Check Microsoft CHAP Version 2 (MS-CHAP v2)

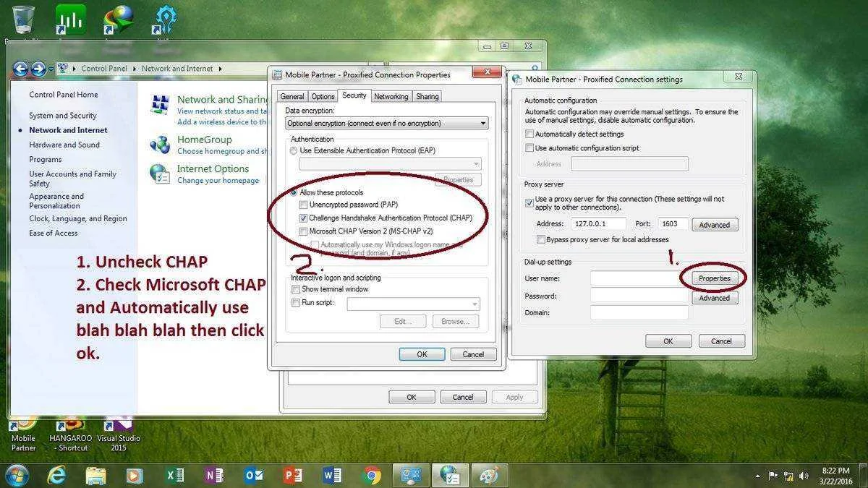click(303, 231)
